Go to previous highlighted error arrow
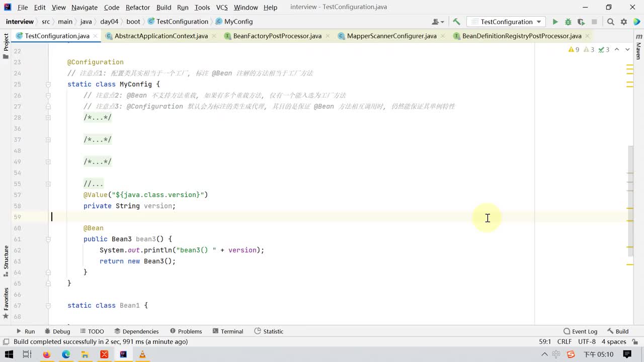The image size is (644, 362). point(617,49)
